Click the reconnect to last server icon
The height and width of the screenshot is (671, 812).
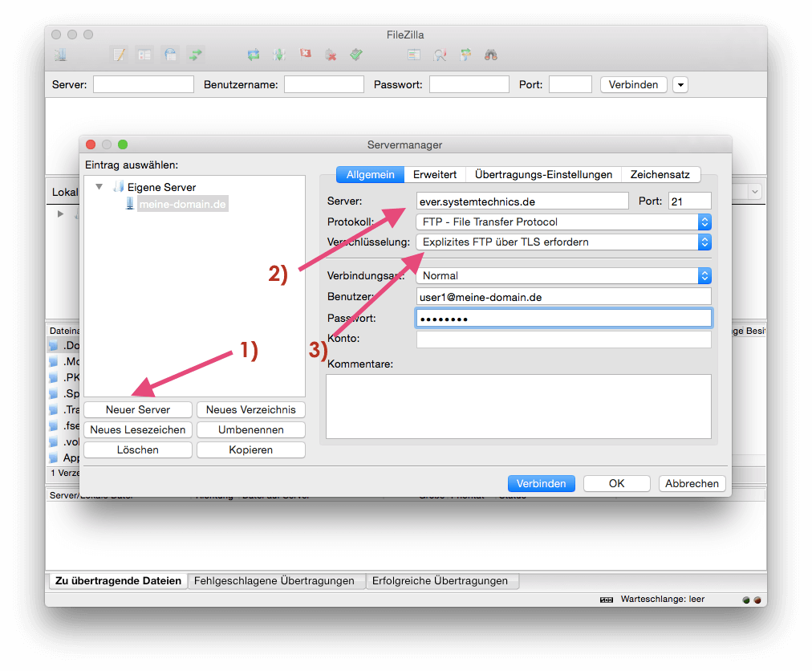[x=356, y=55]
